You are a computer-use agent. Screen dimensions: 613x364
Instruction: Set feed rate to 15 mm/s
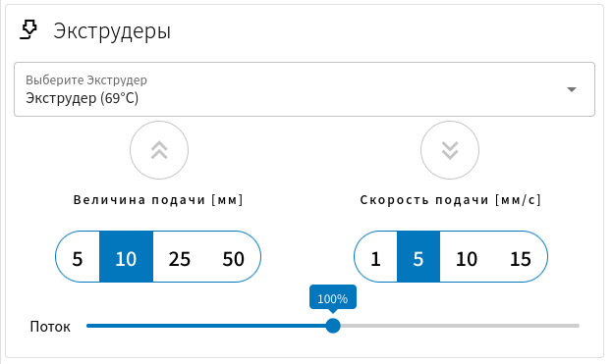(521, 257)
